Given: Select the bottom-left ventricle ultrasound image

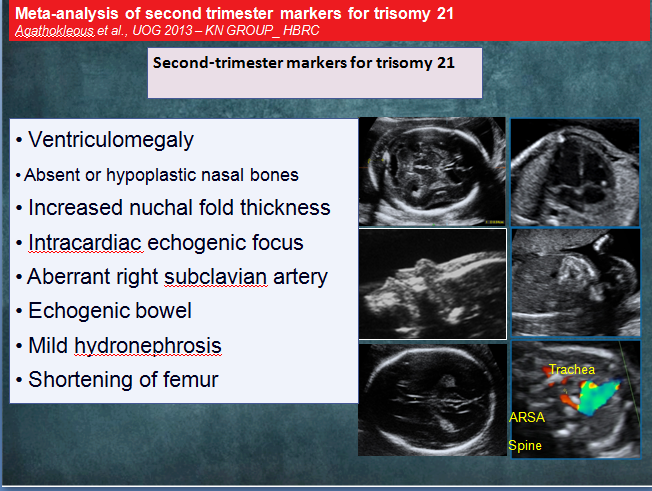Looking at the screenshot, I should click(x=432, y=400).
